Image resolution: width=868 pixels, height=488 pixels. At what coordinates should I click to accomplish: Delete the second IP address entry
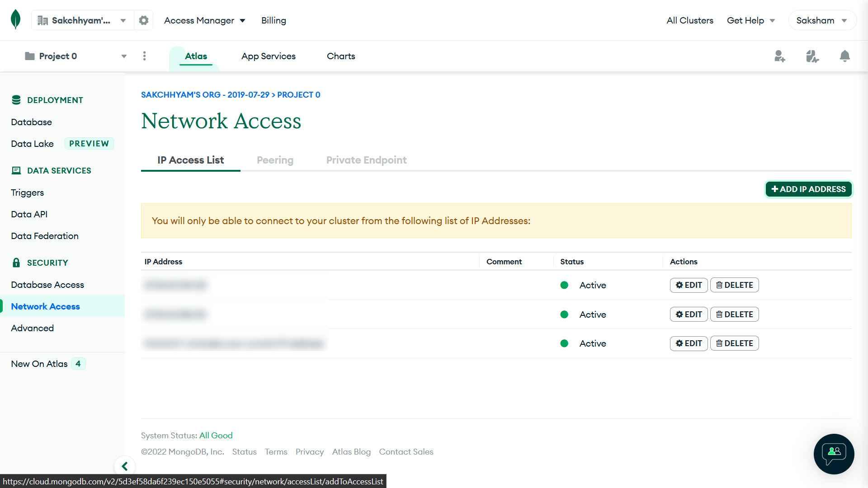click(x=734, y=314)
